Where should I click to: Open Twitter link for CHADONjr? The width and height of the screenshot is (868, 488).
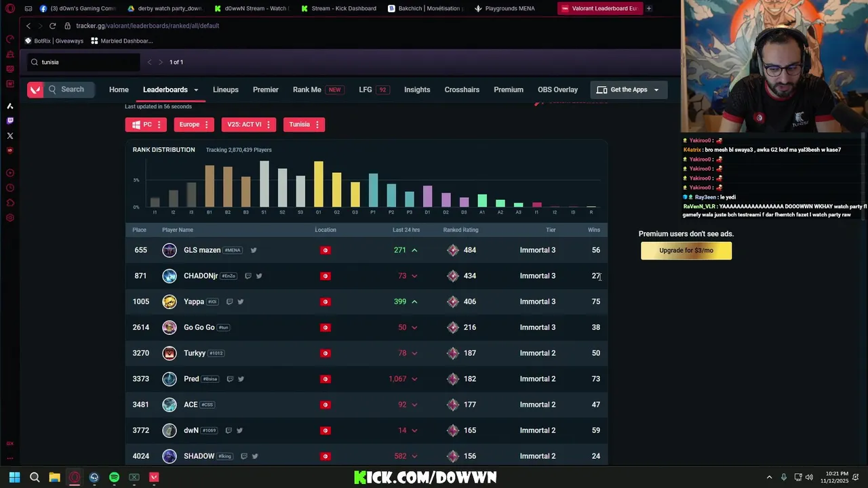coord(259,276)
